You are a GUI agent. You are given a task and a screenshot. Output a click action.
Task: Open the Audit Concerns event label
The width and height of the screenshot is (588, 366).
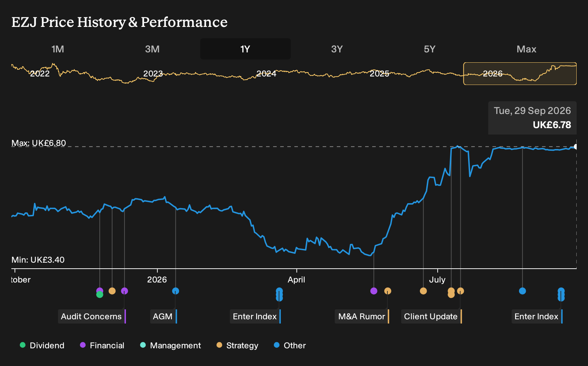92,316
